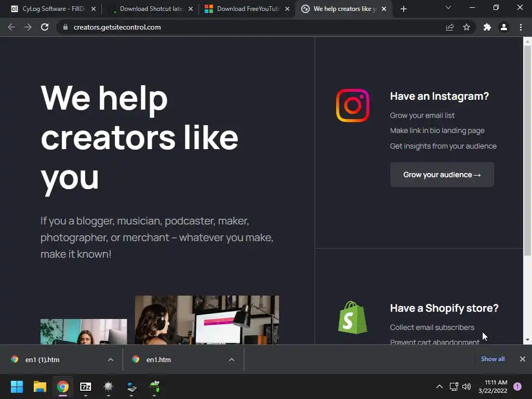Click the Chrome taskbar icon

pyautogui.click(x=63, y=387)
